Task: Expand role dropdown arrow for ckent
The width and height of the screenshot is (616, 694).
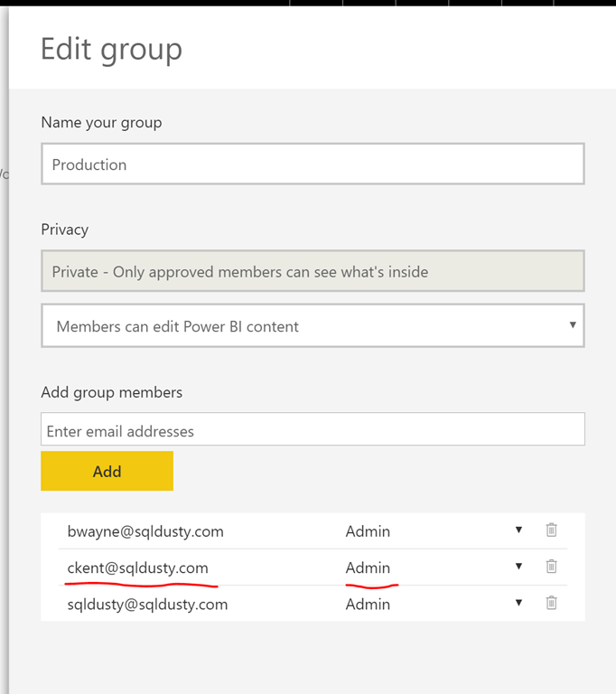Action: point(518,567)
